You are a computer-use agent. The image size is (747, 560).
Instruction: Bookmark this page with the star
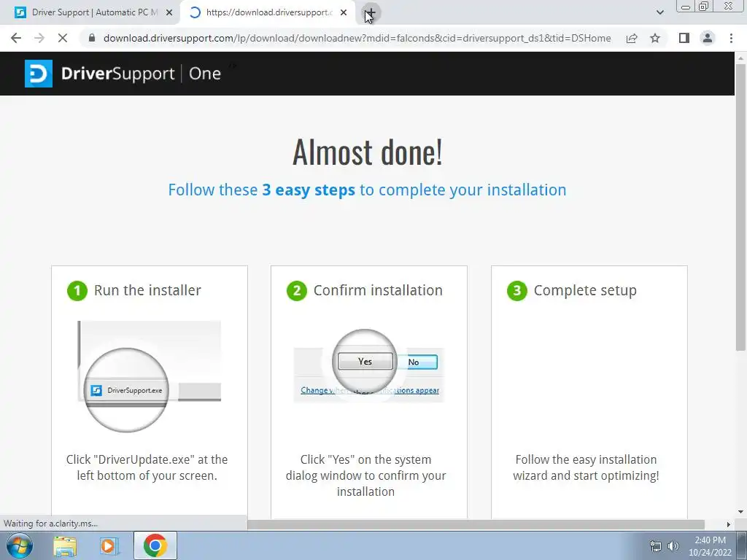(655, 38)
